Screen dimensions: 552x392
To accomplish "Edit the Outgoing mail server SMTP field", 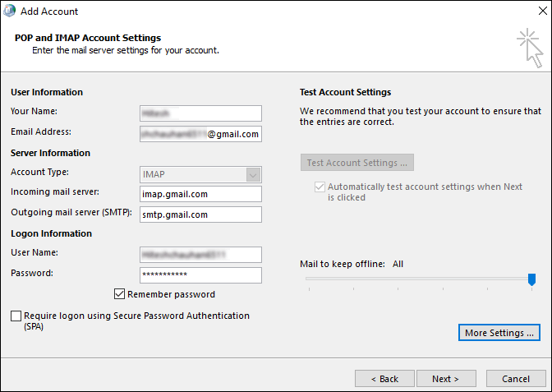I will pos(200,214).
